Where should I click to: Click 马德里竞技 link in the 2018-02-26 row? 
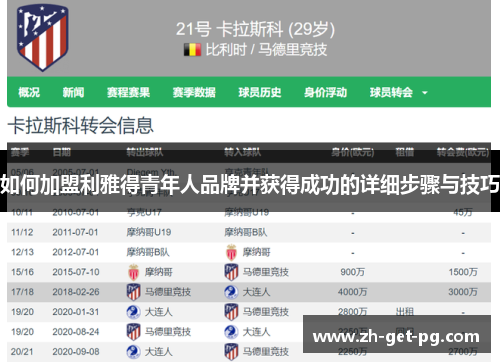(x=168, y=292)
